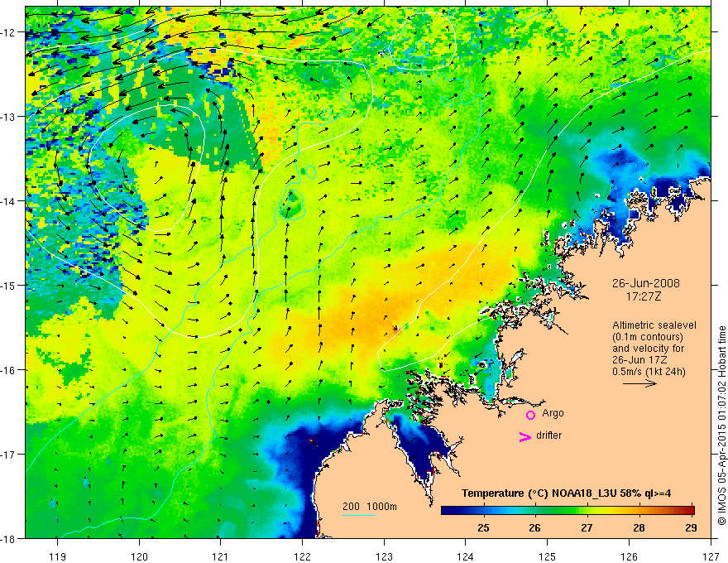The width and height of the screenshot is (728, 563).
Task: Click the 0.5m/s velocity scale arrow
Action: click(639, 383)
